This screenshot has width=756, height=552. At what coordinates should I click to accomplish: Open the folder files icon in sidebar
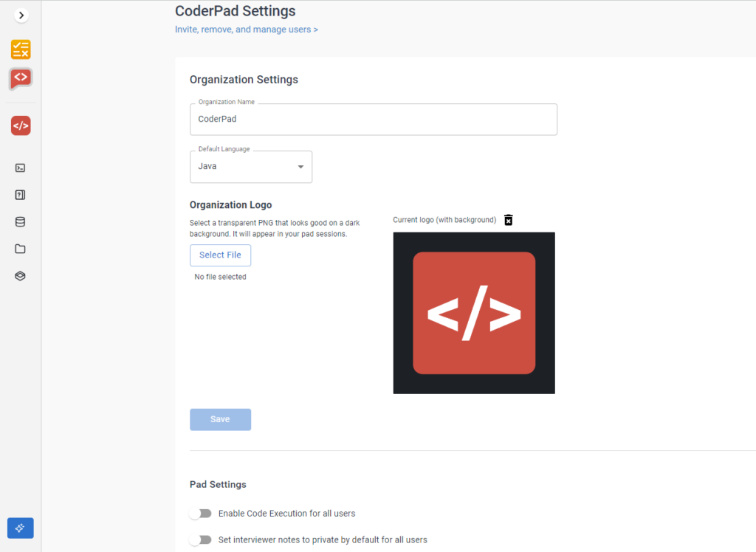(x=20, y=249)
